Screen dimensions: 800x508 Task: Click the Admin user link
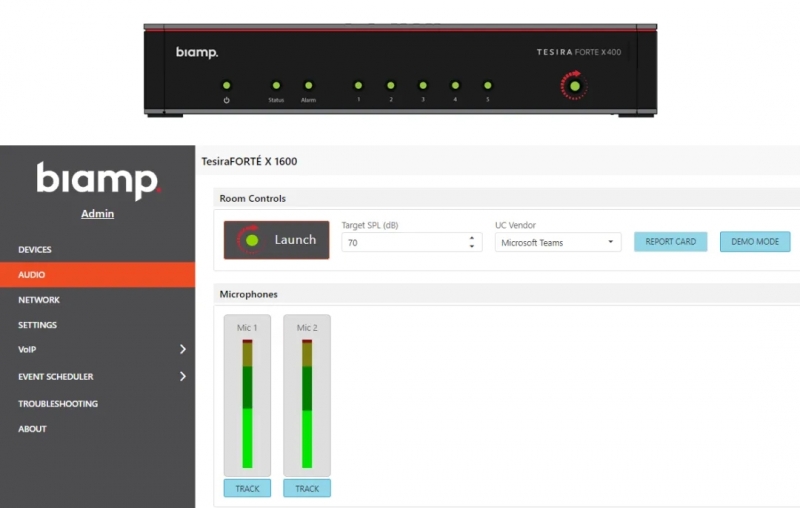pyautogui.click(x=97, y=214)
